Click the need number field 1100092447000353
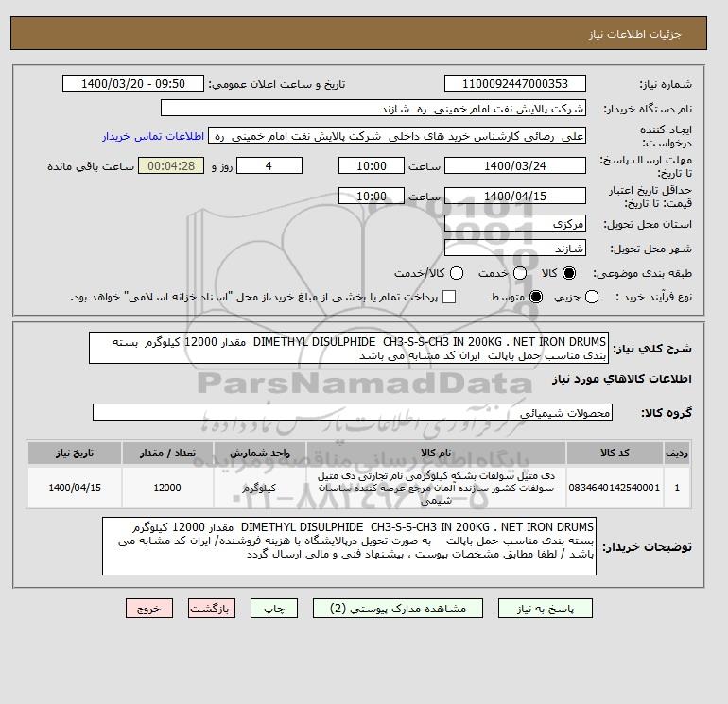728x704 pixels. pos(515,83)
